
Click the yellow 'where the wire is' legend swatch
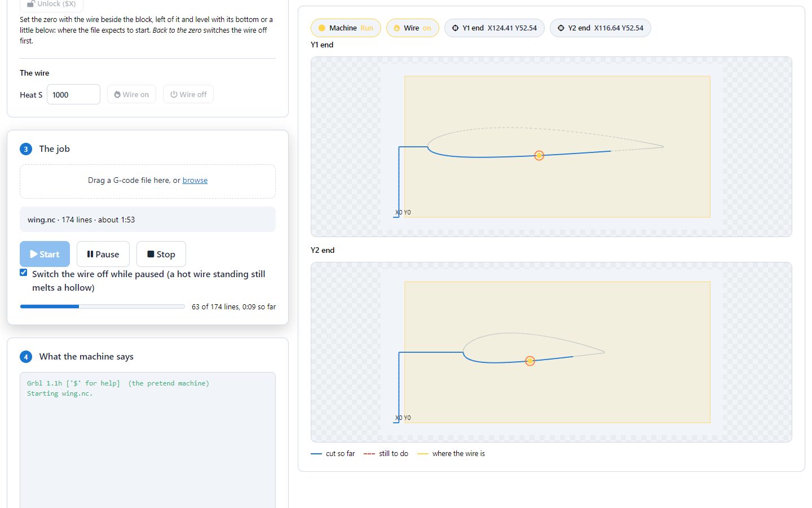(423, 454)
